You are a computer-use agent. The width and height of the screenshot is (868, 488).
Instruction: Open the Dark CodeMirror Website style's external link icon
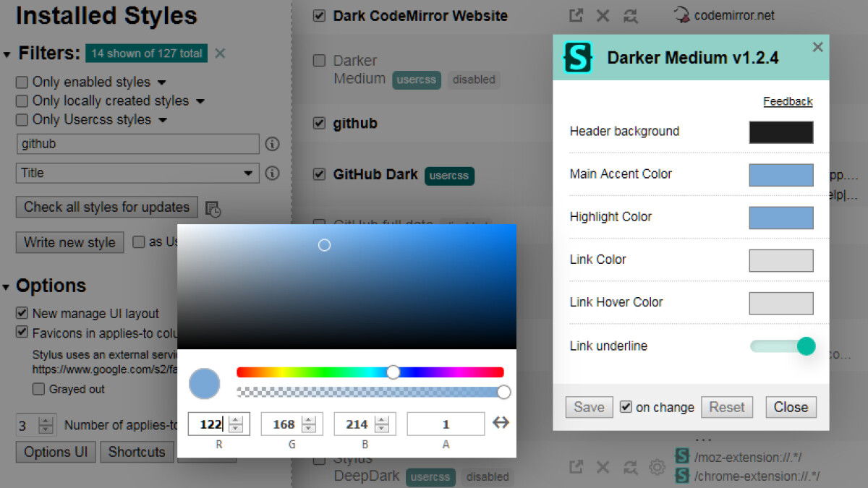tap(576, 15)
